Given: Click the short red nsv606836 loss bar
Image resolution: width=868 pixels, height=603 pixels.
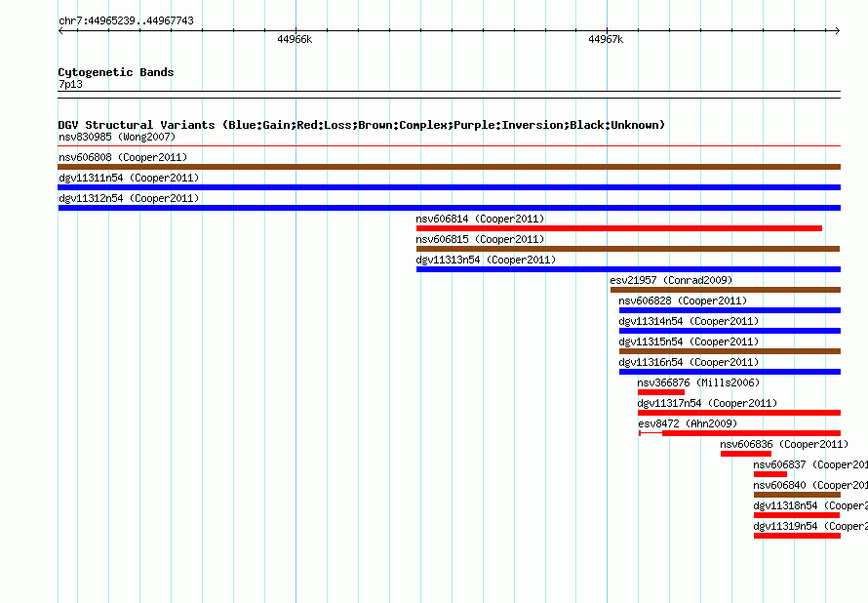Looking at the screenshot, I should point(746,454).
